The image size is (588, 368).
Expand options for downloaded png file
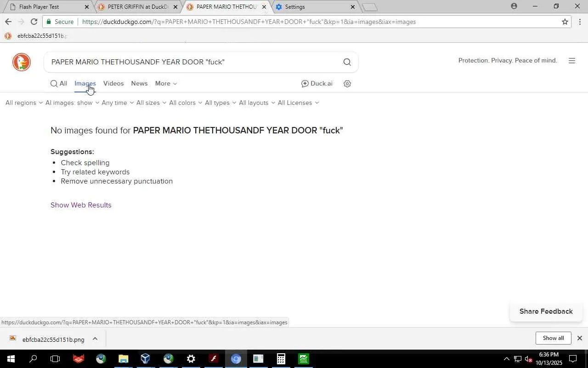95,339
